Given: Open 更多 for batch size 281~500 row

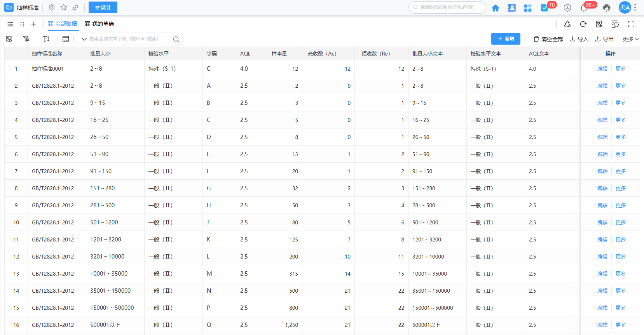Looking at the screenshot, I should 621,205.
